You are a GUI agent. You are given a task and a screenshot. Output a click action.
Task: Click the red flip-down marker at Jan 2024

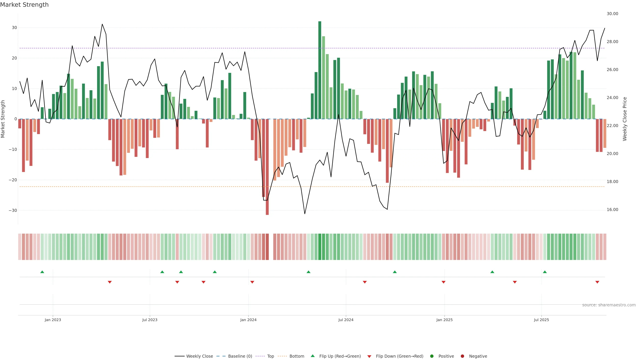252,282
